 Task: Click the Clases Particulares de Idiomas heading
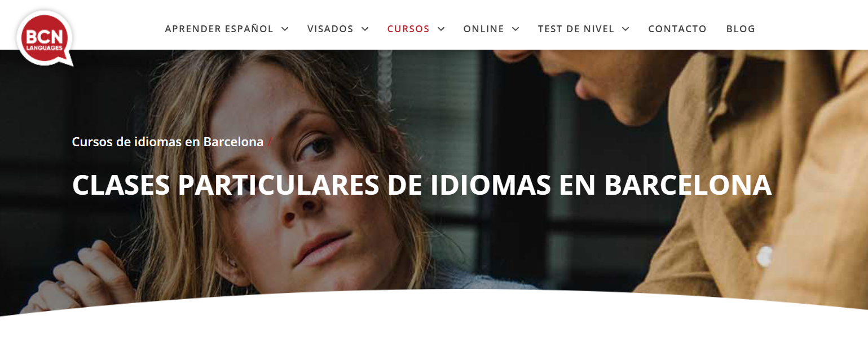(421, 185)
